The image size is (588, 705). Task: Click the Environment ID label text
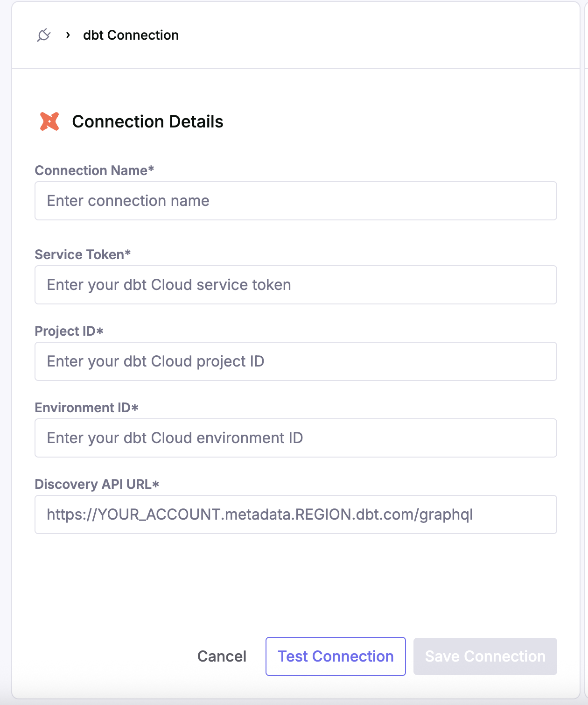pos(83,408)
